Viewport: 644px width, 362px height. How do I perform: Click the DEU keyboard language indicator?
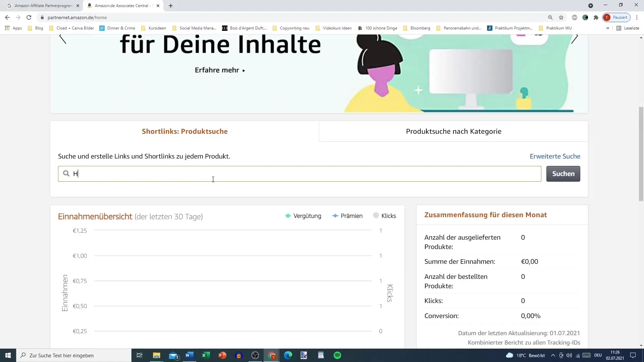click(598, 355)
